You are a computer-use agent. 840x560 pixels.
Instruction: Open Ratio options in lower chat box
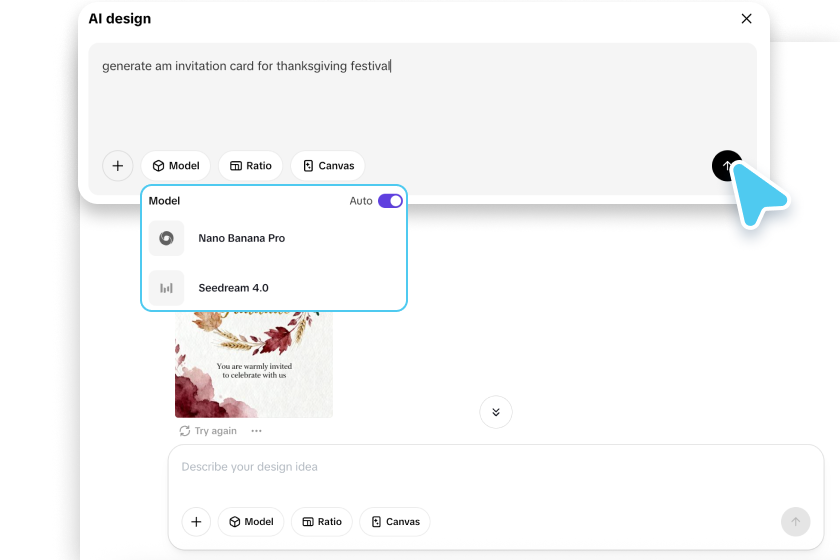coord(322,522)
